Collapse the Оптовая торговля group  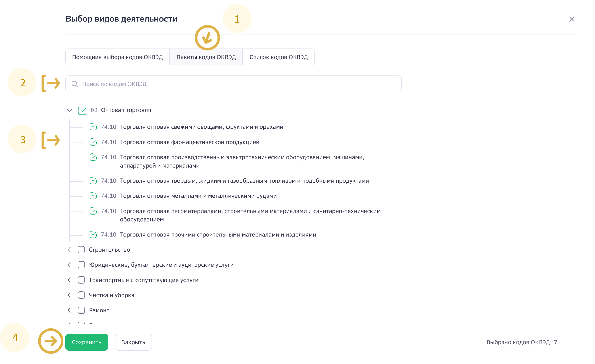[70, 110]
